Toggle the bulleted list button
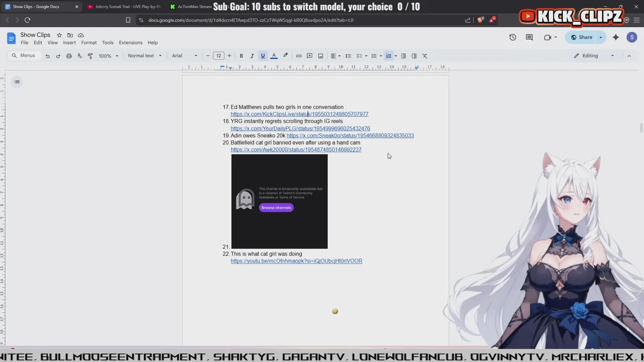This screenshot has height=362, width=644. tap(374, 56)
